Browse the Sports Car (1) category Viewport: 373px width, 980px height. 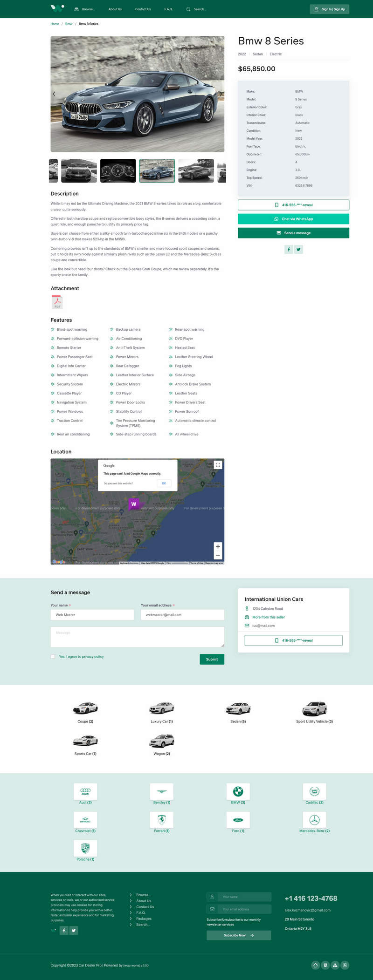pyautogui.click(x=85, y=744)
